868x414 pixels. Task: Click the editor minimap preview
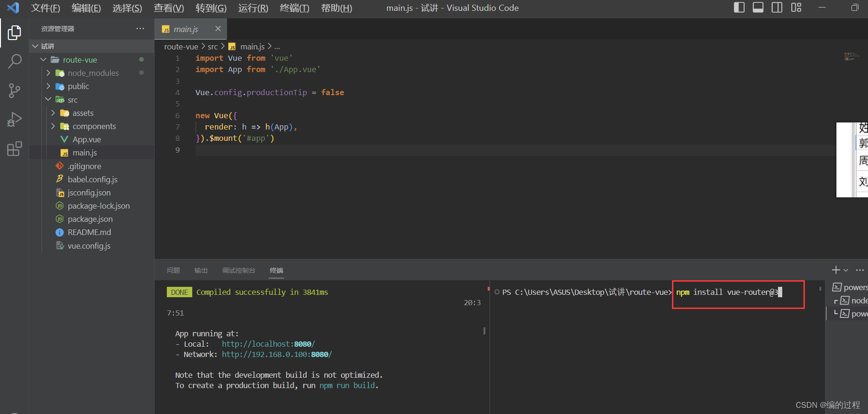tap(852, 57)
